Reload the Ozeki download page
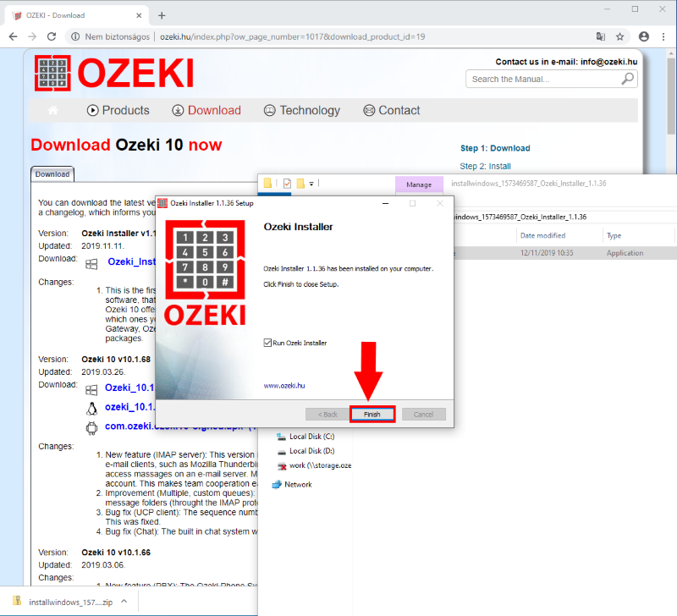 click(x=52, y=36)
